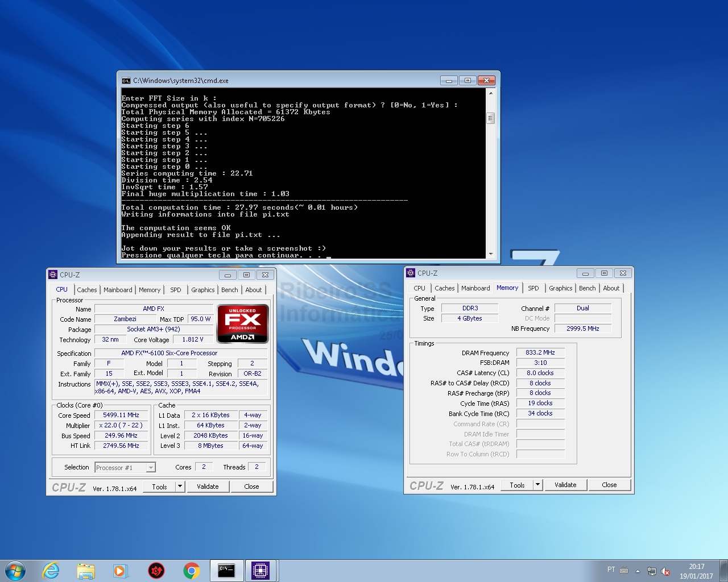The height and width of the screenshot is (582, 728).
Task: Open Graphics tab in Memory CPU-Z window
Action: coord(561,288)
